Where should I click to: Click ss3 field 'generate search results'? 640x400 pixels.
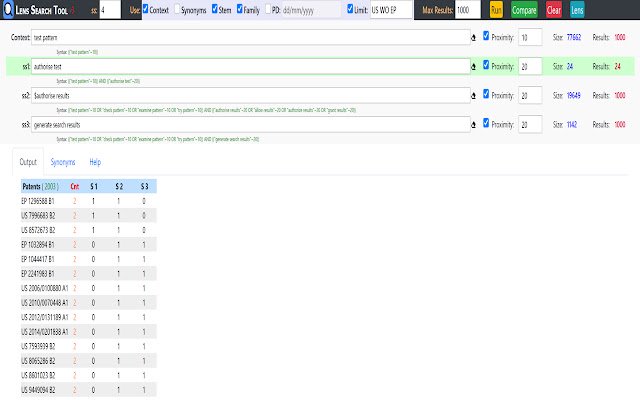pyautogui.click(x=251, y=124)
